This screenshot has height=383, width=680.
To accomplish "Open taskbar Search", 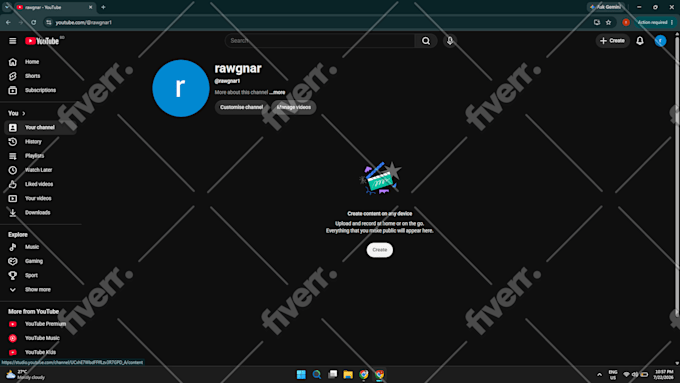I will 317,374.
